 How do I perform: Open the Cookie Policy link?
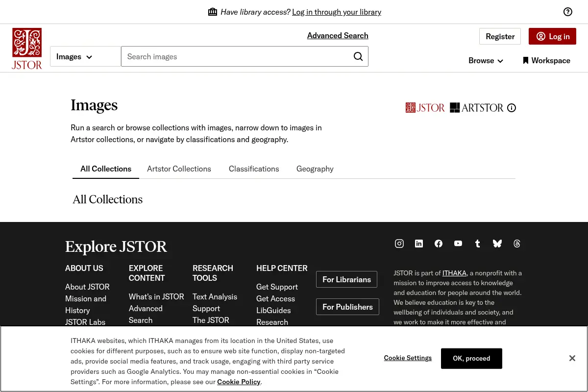239,382
